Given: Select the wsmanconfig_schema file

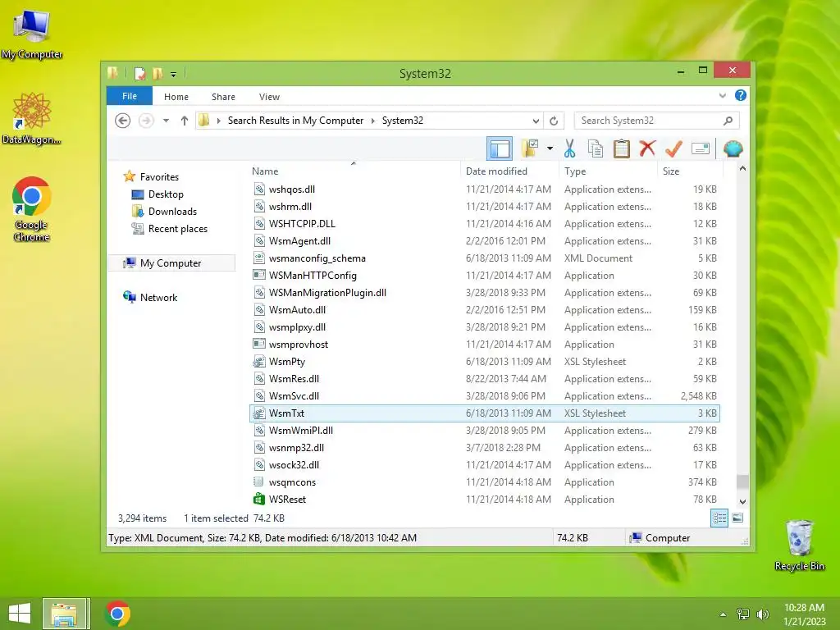Looking at the screenshot, I should point(485,258).
